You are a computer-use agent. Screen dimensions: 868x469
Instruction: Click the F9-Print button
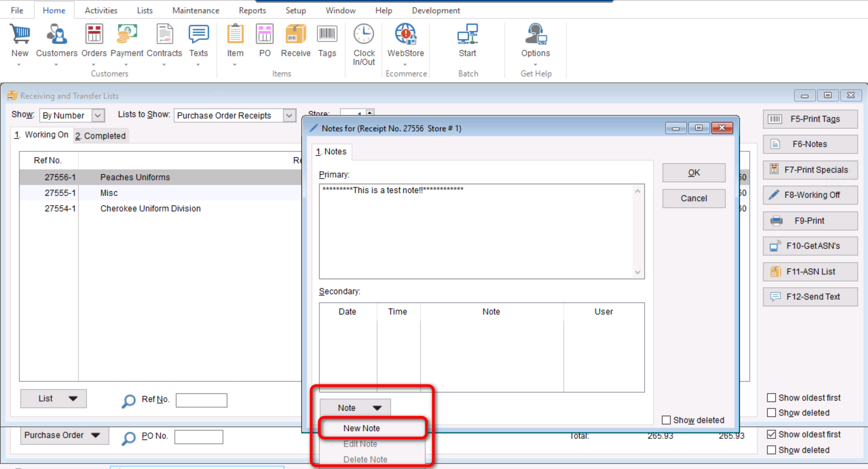coord(810,221)
